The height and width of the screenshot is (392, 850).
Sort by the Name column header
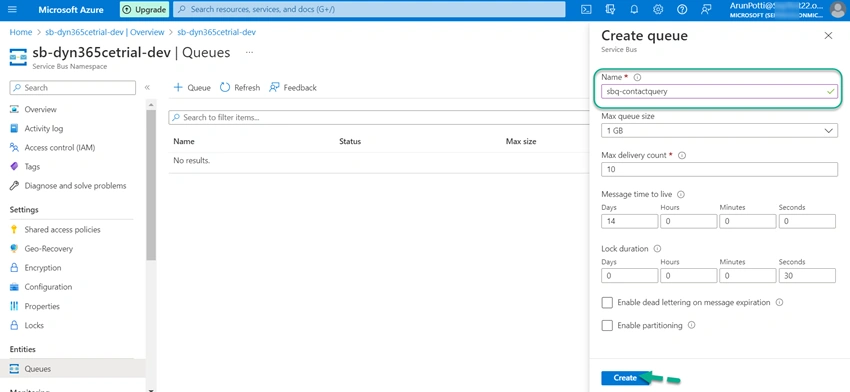184,141
